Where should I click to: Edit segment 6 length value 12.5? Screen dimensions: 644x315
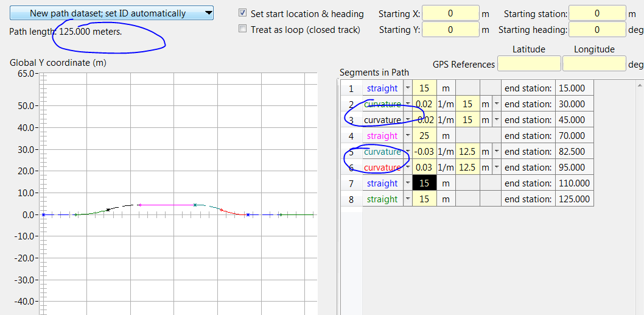(x=467, y=168)
